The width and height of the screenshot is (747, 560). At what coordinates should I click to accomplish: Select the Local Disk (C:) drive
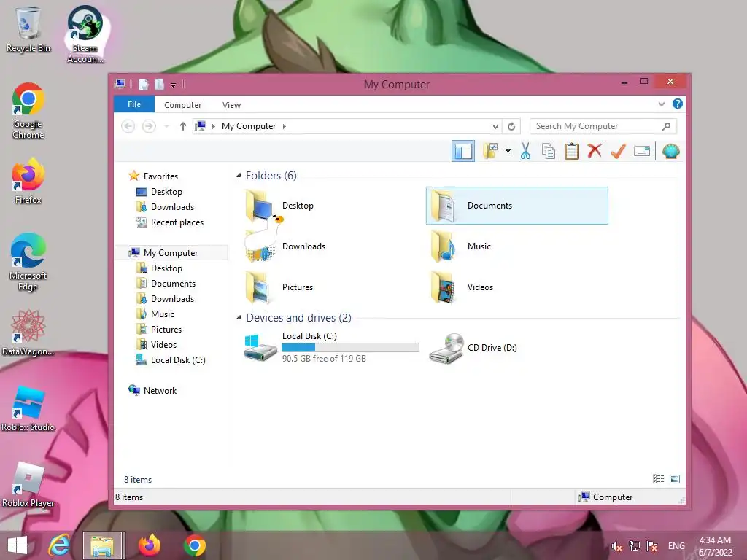331,348
